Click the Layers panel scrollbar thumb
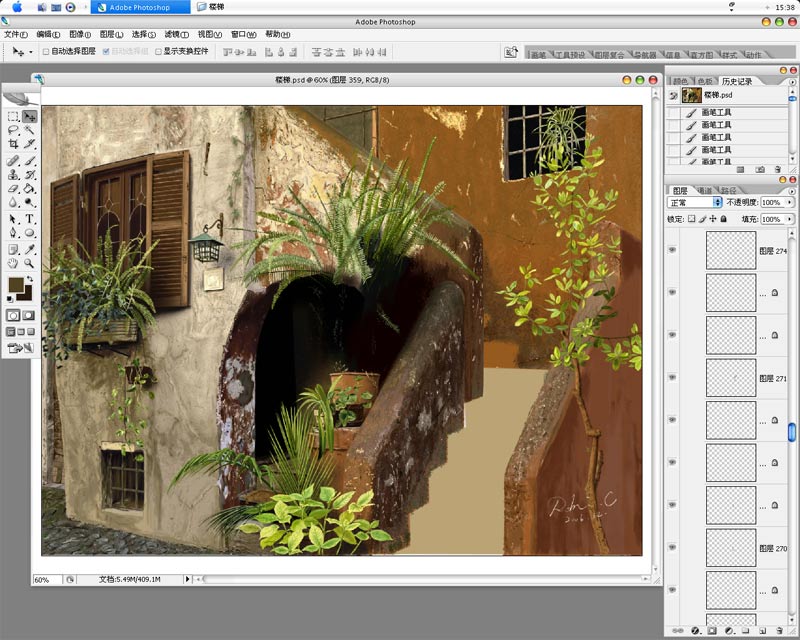Screen dimensions: 800x640 [792, 432]
